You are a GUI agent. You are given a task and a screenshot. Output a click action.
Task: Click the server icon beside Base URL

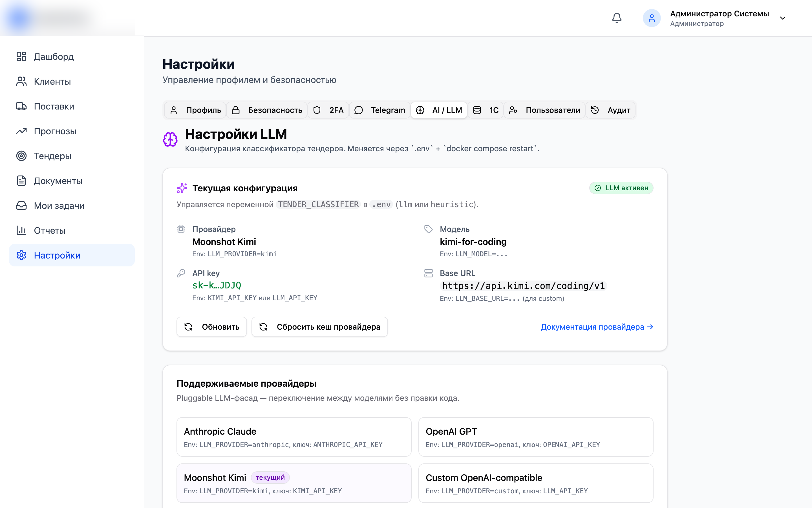429,273
